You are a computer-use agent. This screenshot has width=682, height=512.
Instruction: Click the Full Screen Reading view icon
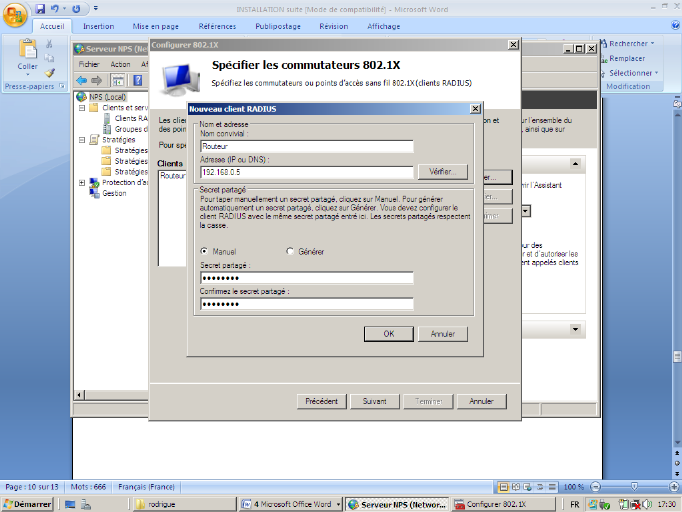point(516,487)
